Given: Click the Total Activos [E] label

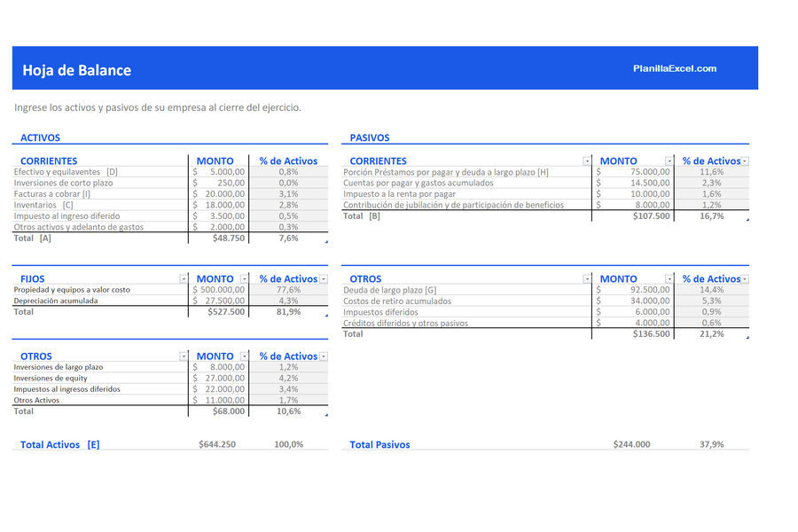Looking at the screenshot, I should tap(59, 444).
